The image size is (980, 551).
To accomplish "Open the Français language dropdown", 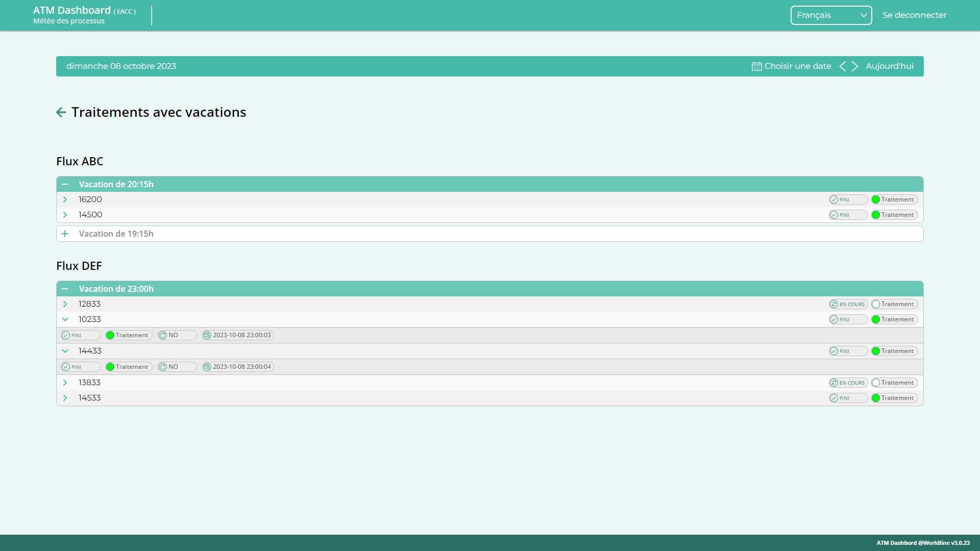I will click(x=831, y=15).
